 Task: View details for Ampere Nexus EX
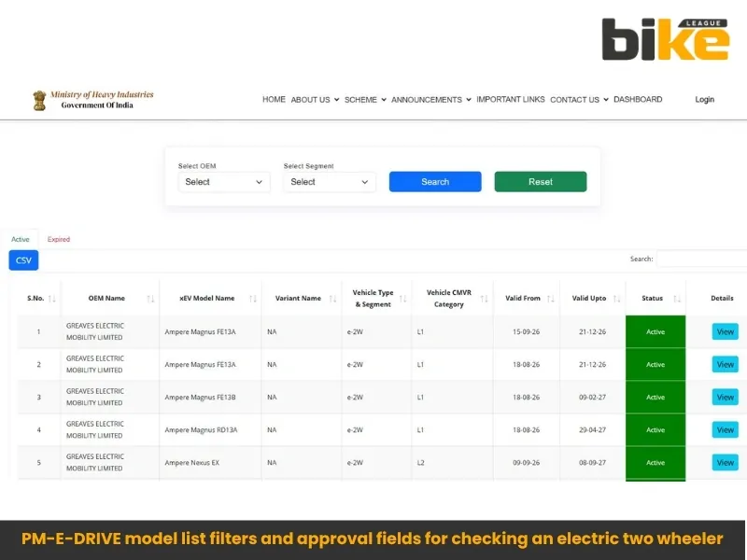click(x=726, y=462)
